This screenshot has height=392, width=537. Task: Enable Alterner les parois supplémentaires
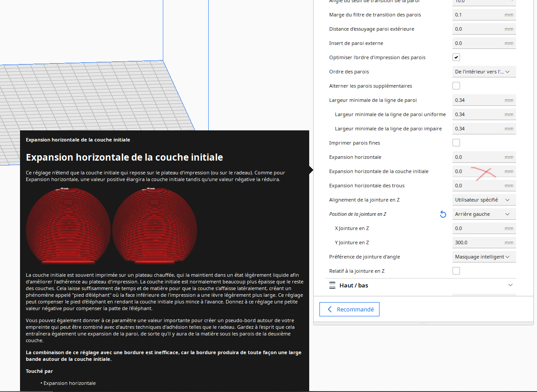click(x=456, y=86)
